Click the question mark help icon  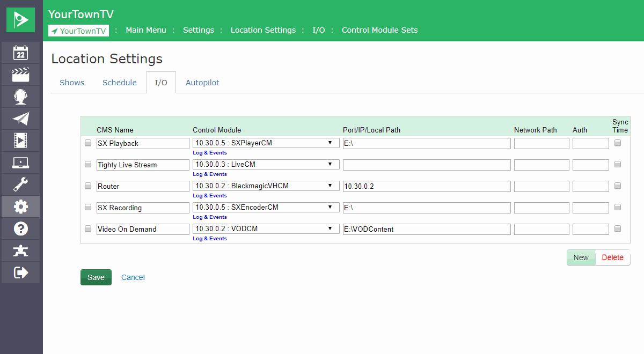[20, 228]
